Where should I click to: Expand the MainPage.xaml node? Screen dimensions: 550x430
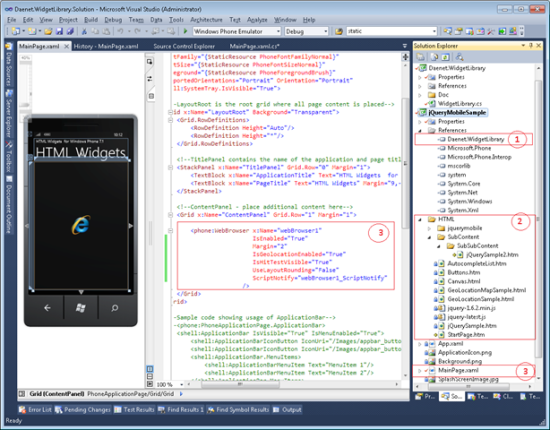point(420,370)
